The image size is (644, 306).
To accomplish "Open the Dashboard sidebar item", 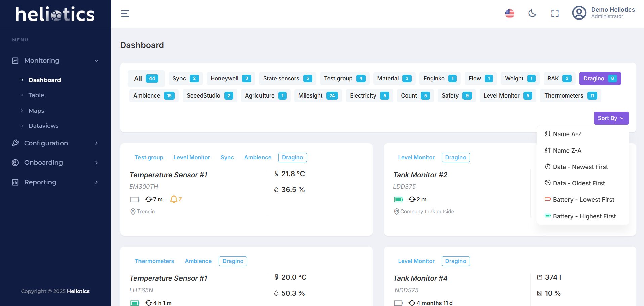I will tap(45, 80).
